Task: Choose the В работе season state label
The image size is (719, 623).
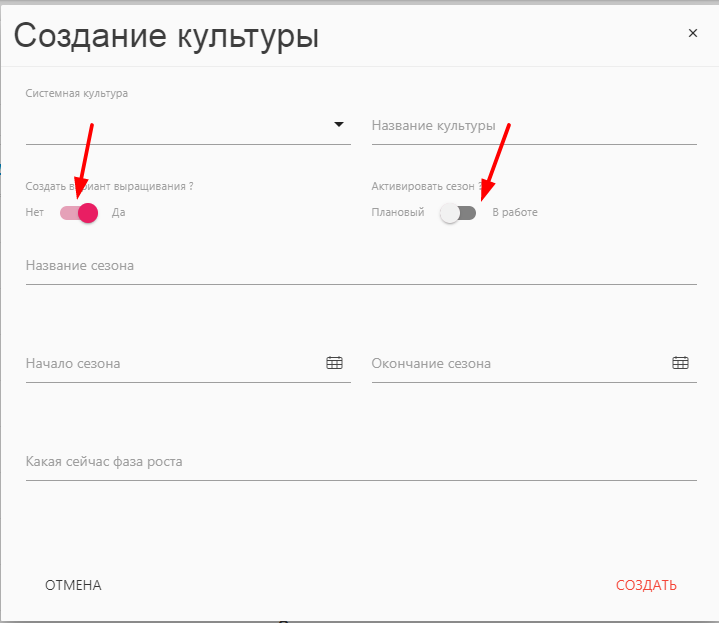Action: click(515, 212)
